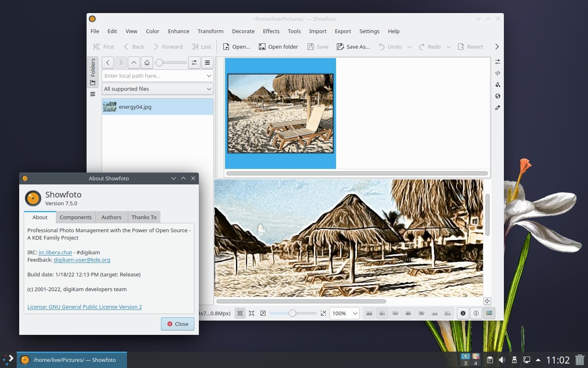The width and height of the screenshot is (588, 368).
Task: Switch to the Authors tab in About Showfoto
Action: [x=111, y=217]
